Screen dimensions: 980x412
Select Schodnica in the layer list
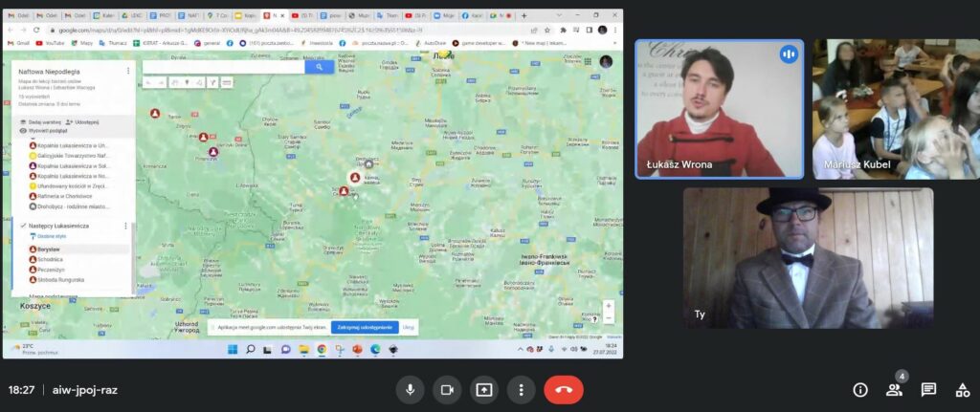click(52, 259)
